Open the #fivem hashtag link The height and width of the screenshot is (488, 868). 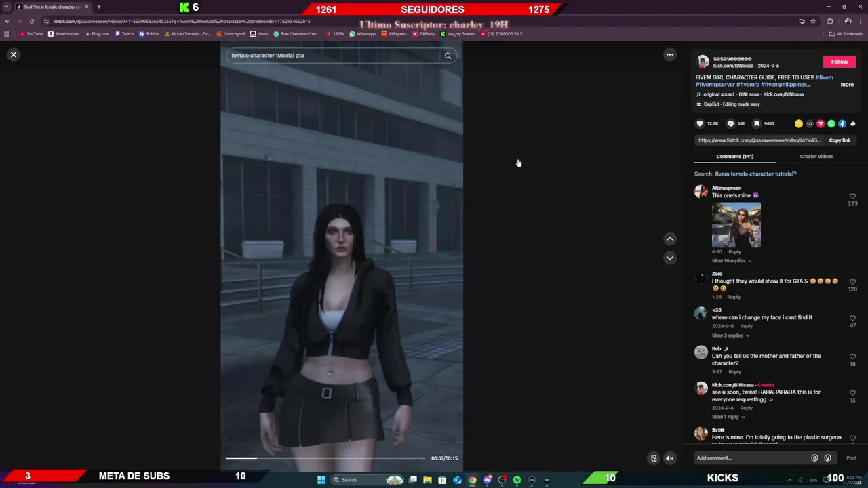click(x=824, y=77)
